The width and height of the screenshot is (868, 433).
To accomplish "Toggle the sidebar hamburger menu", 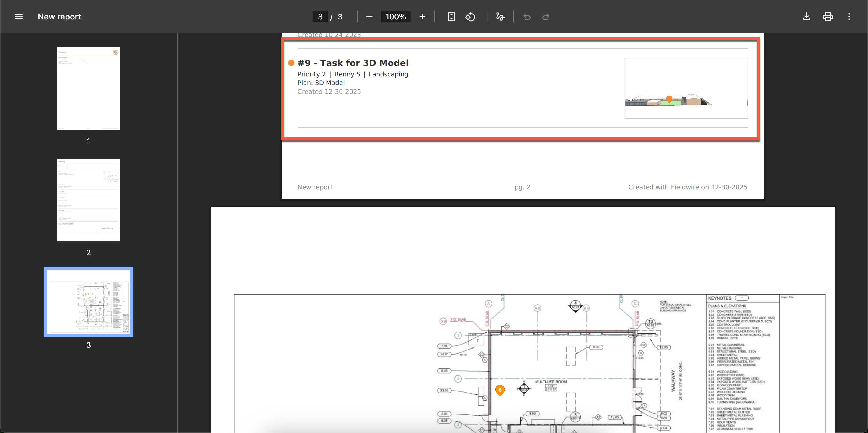I will (19, 17).
